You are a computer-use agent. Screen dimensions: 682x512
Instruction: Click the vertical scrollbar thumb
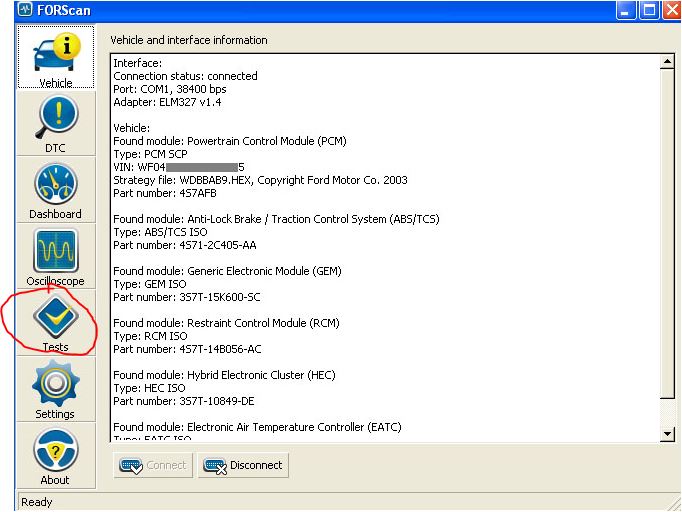tap(667, 233)
